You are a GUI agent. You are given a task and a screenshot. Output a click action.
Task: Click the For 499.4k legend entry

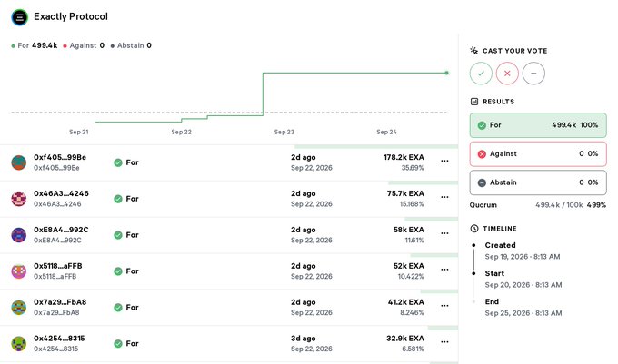tap(35, 45)
